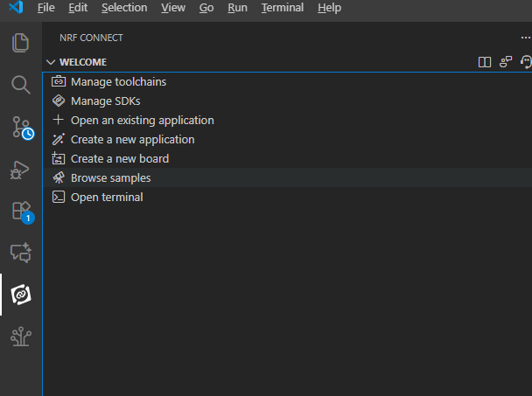Screen dimensions: 532x396
Task: Select Manage SDKs
Action: click(x=287, y=101)
